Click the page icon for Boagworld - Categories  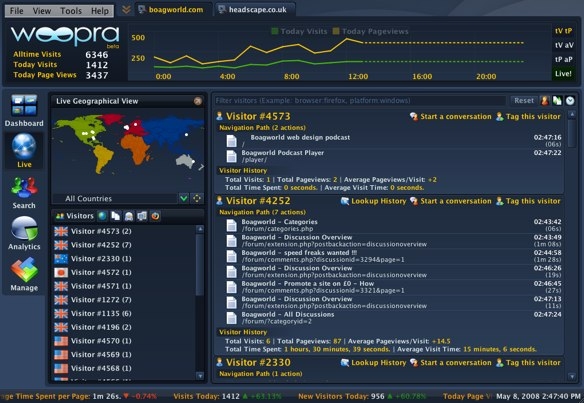click(232, 225)
